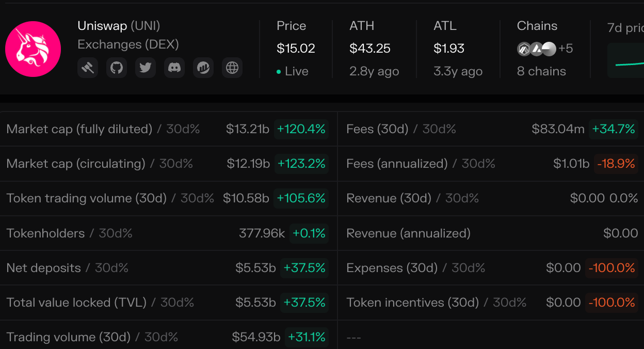Viewport: 644px width, 349px height.
Task: Expand the +5 hidden chains list
Action: [x=565, y=49]
